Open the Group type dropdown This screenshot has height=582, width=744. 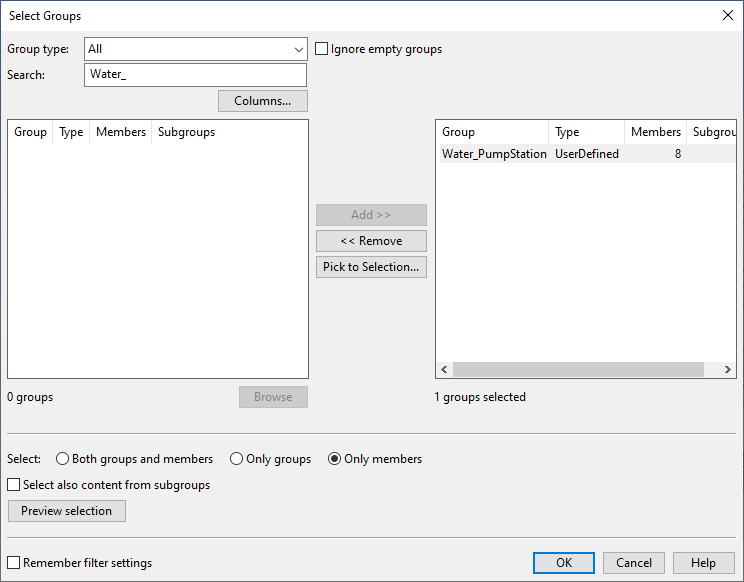pyautogui.click(x=196, y=49)
